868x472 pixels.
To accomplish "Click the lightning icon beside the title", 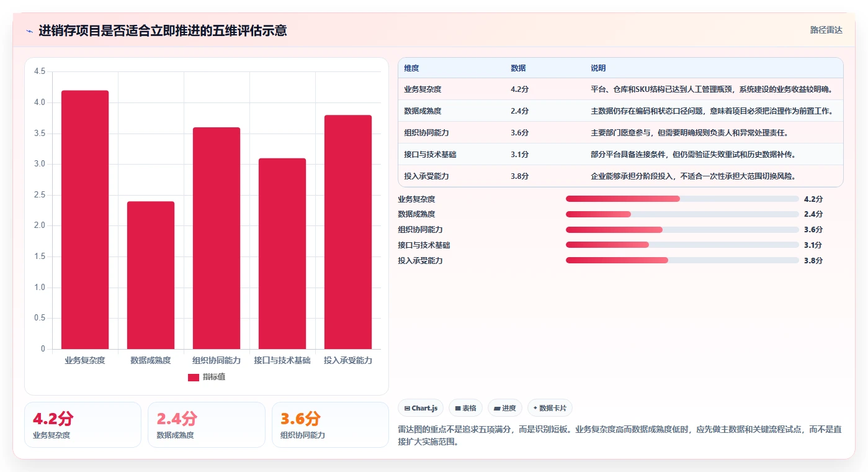I will (29, 31).
